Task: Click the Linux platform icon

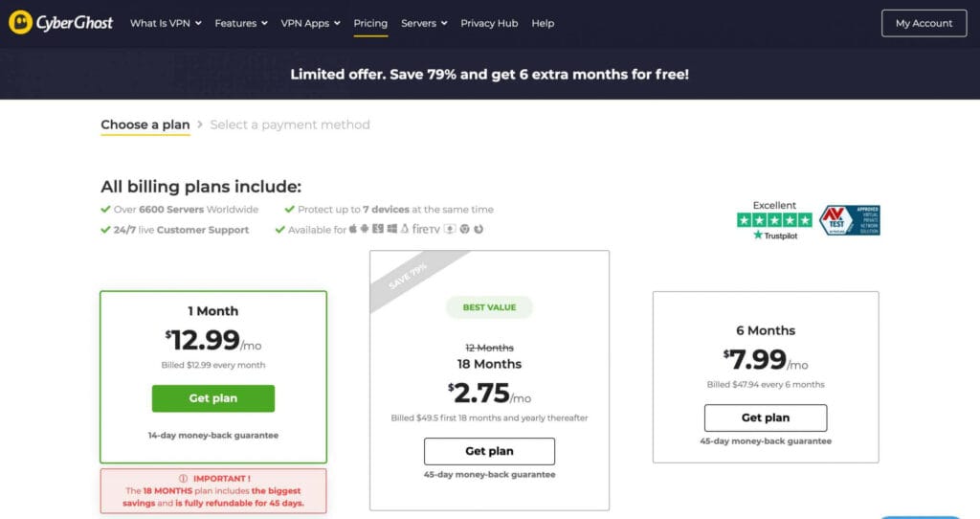Action: tap(404, 230)
